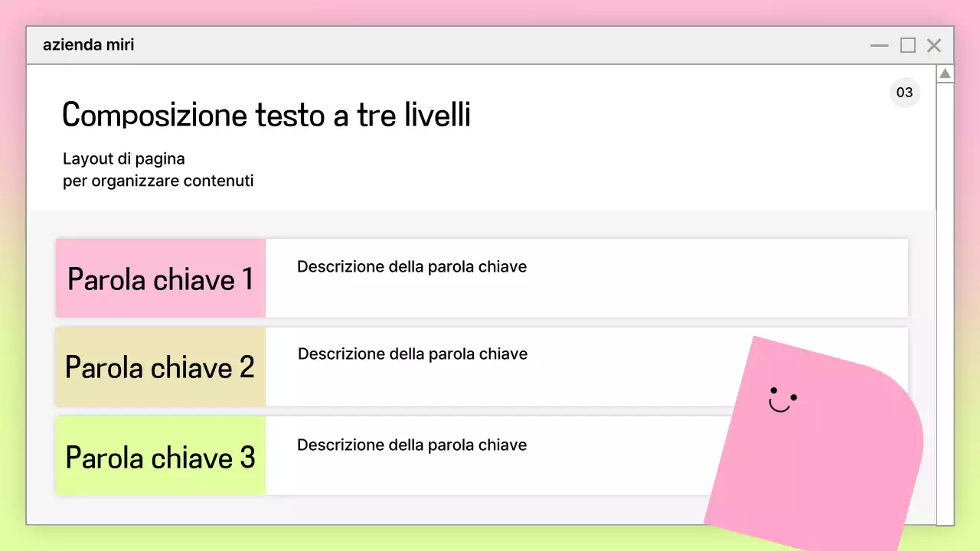Click the minimize window icon
The width and height of the screenshot is (980, 551).
pos(879,46)
